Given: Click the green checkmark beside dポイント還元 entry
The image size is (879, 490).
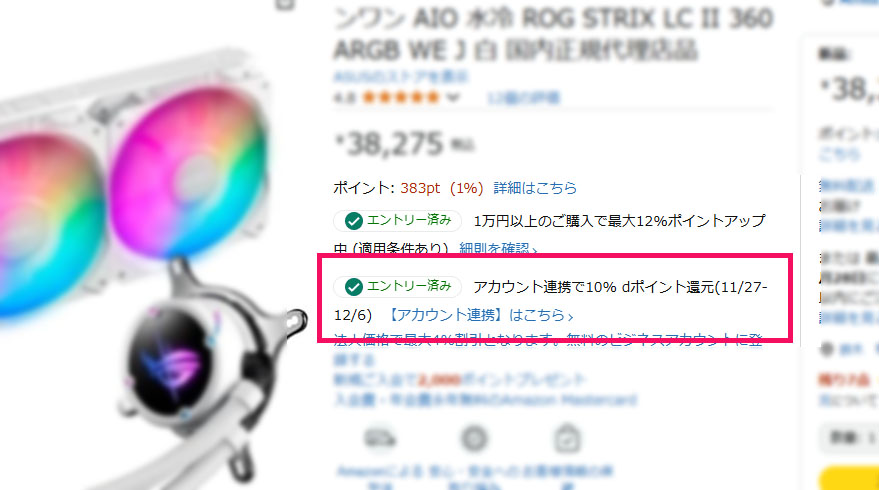Looking at the screenshot, I should pyautogui.click(x=354, y=287).
